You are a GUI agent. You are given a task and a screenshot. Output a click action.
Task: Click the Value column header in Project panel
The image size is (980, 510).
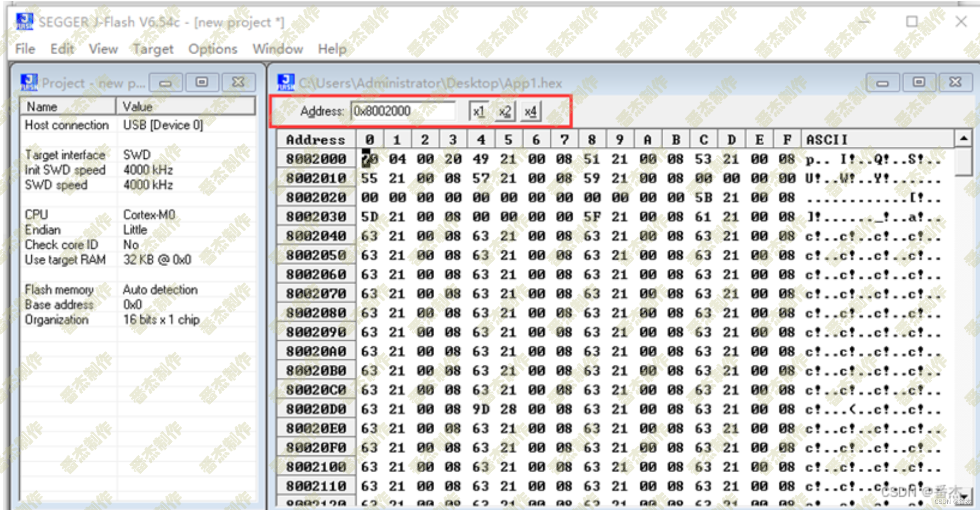186,106
